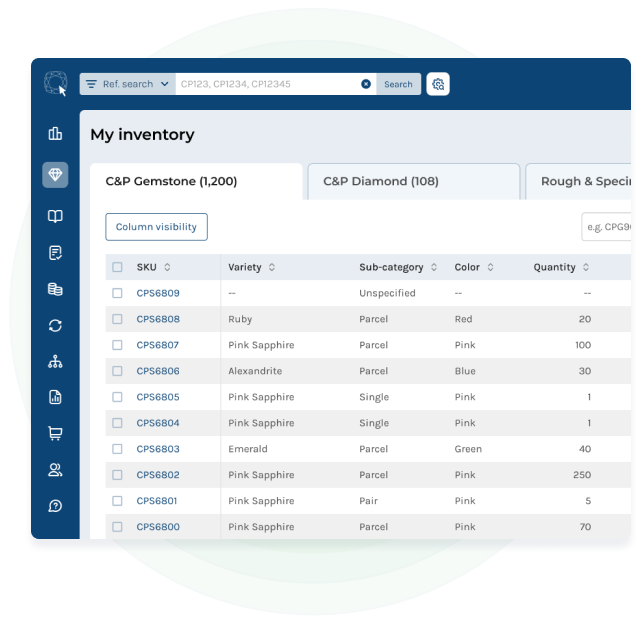Viewport: 643px width, 622px height.
Task: Check the box for row CPS6808
Action: pyautogui.click(x=117, y=319)
